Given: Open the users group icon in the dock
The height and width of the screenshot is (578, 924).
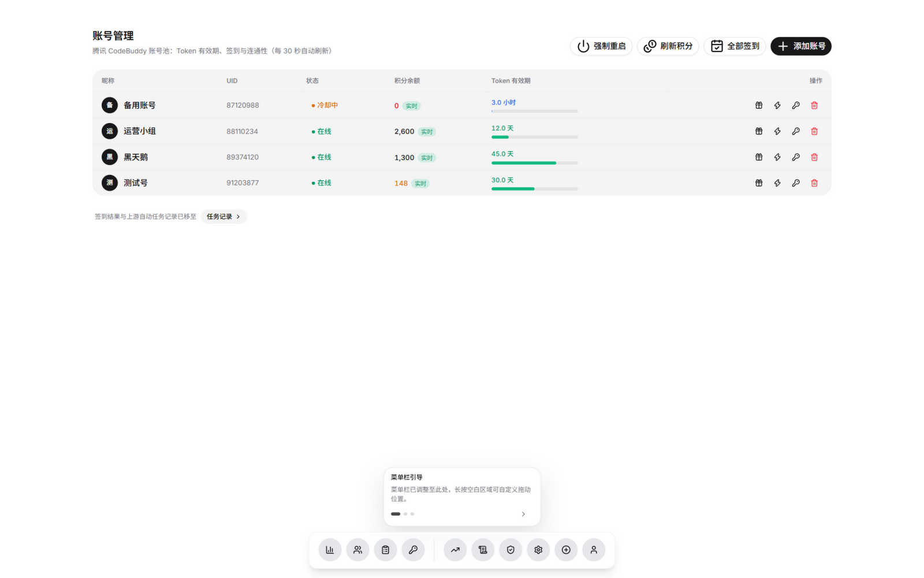Looking at the screenshot, I should 357,550.
